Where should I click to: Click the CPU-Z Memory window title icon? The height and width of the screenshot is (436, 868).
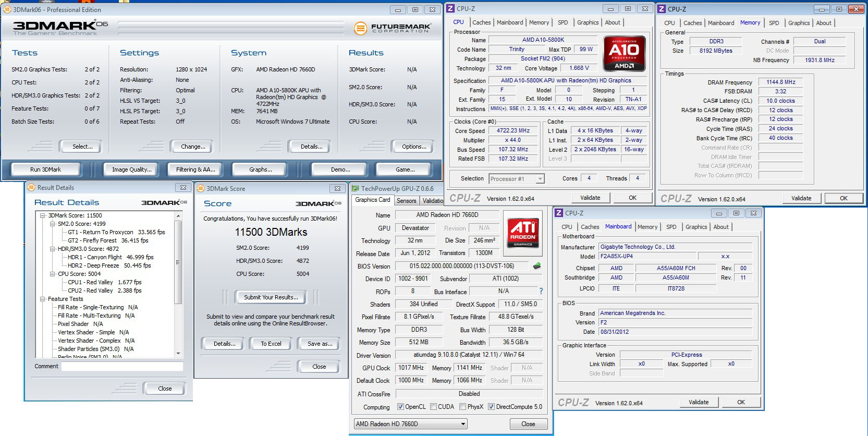[x=662, y=9]
